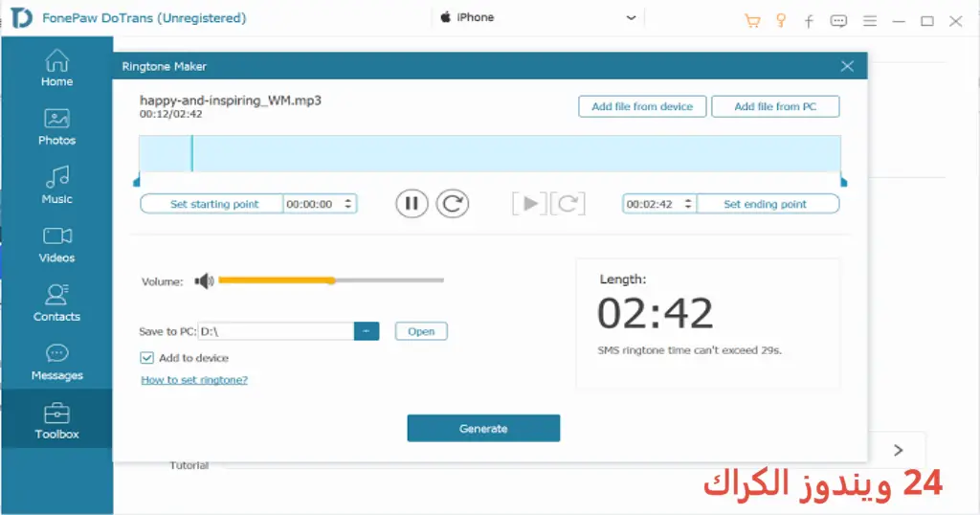Click the happy-and-inspiring_WM.mp3 file name
980x515 pixels.
pos(231,100)
